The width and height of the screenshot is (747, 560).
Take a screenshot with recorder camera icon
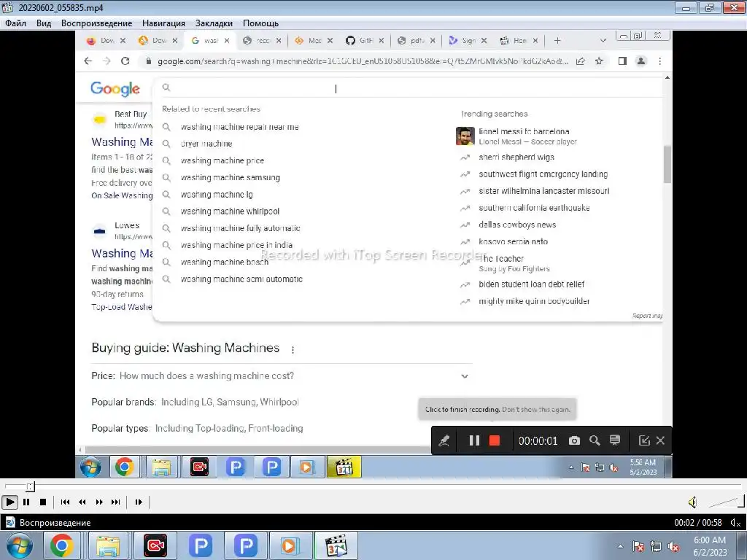click(574, 440)
